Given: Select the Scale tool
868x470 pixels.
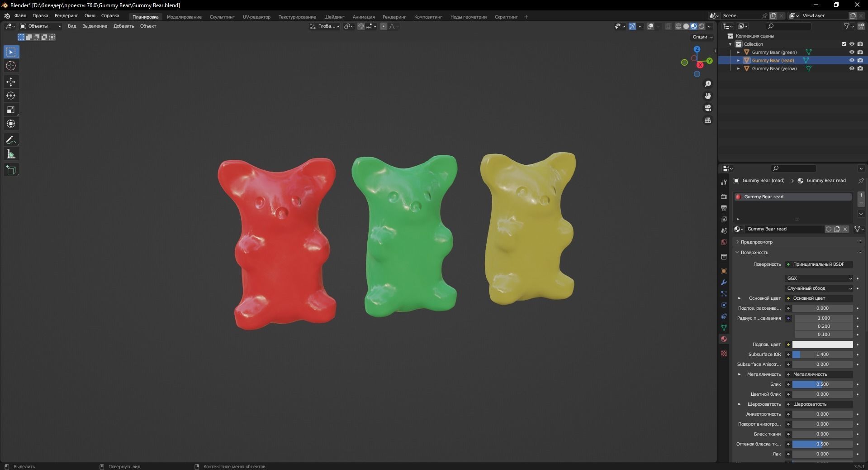Looking at the screenshot, I should (11, 110).
